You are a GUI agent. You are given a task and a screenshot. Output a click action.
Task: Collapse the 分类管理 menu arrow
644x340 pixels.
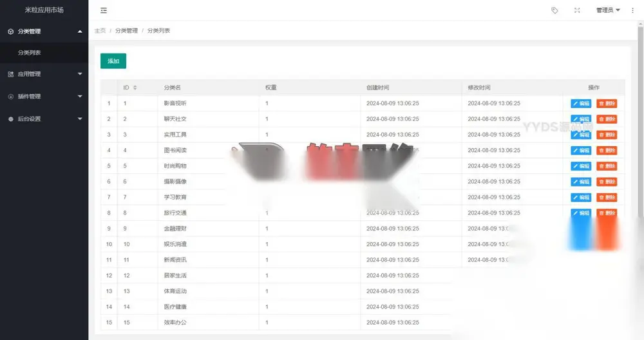click(x=80, y=31)
